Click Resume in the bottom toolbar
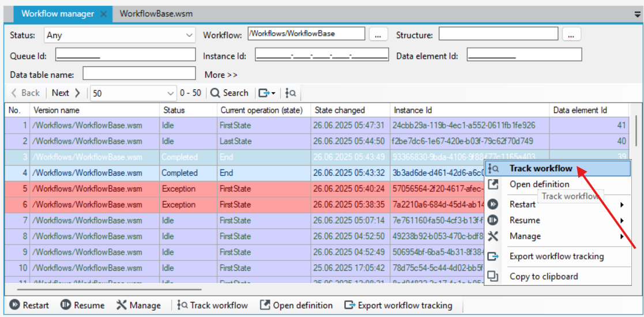Viewport: 644px width, 317px height. (82, 305)
